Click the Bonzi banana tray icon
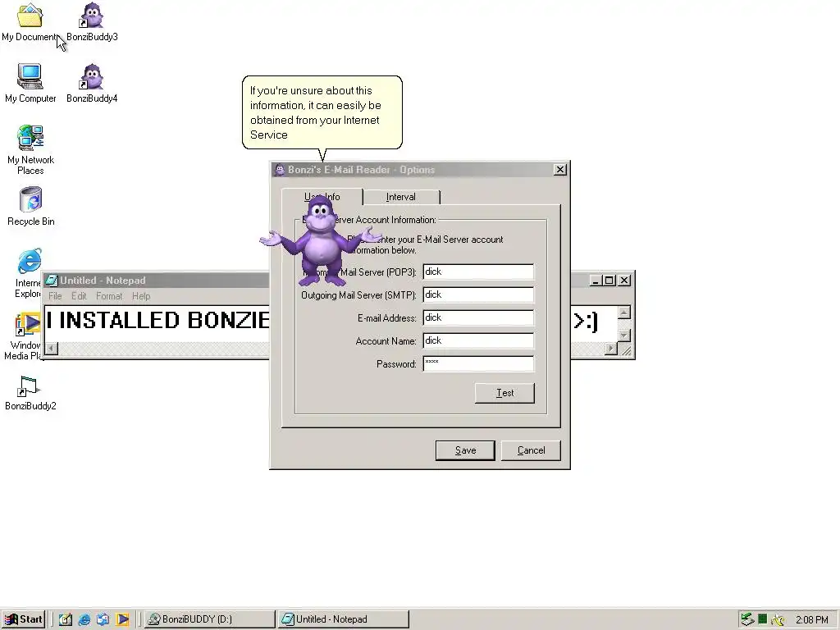Screen dimensions: 840x630 click(778, 620)
